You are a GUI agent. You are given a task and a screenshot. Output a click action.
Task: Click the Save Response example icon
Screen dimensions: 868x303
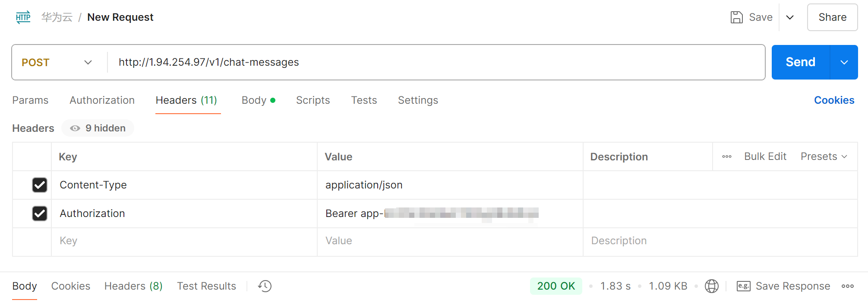[743, 286]
